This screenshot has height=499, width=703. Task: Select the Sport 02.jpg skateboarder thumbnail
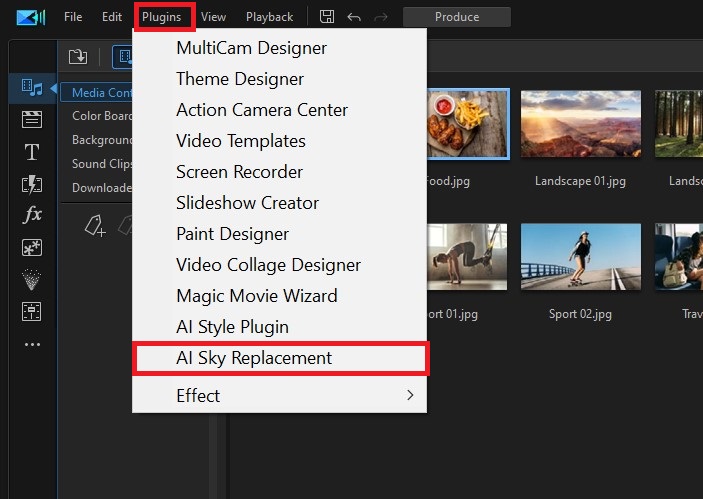[580, 257]
